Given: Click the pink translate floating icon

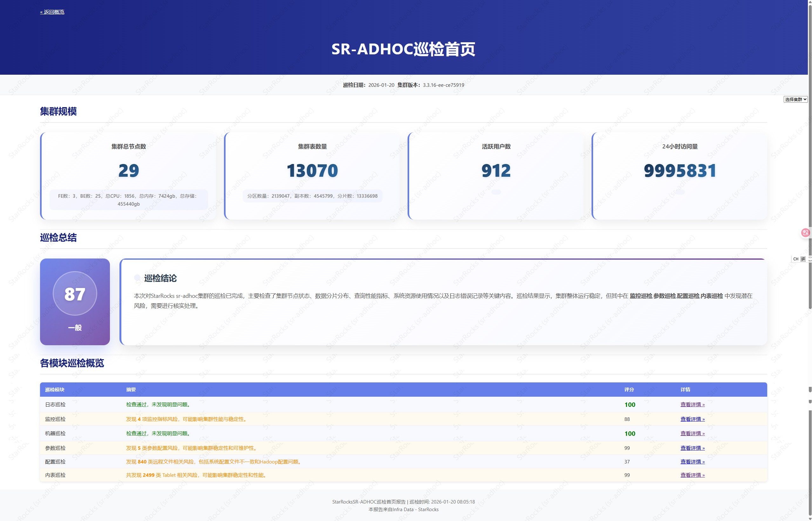Looking at the screenshot, I should (x=805, y=233).
